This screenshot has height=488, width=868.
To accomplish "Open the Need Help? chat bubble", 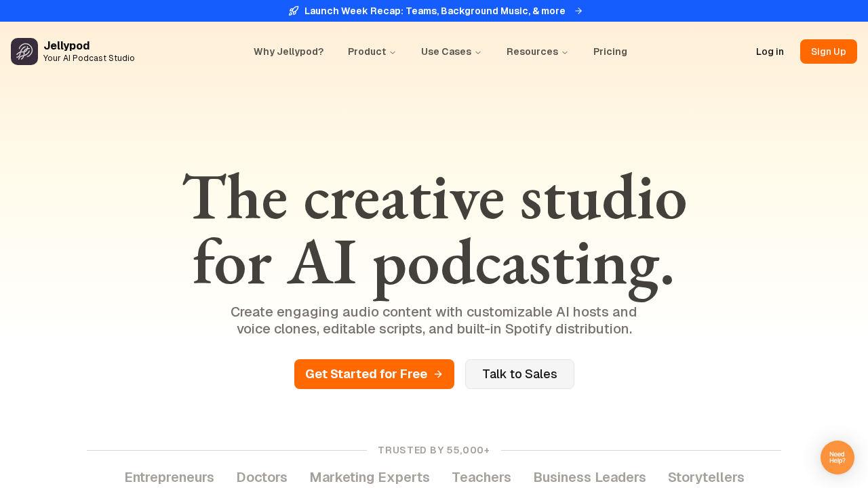I will 837,457.
